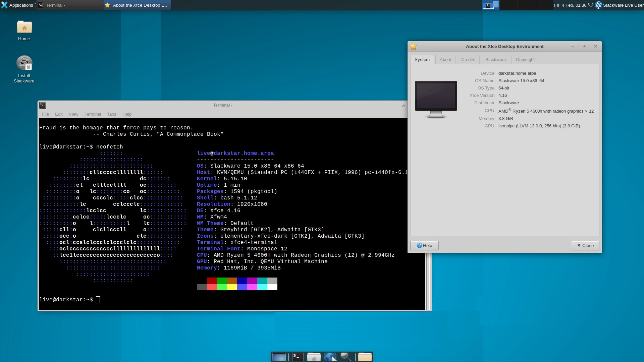Open the Help menu in Terminal
This screenshot has height=362, width=644.
point(127,114)
